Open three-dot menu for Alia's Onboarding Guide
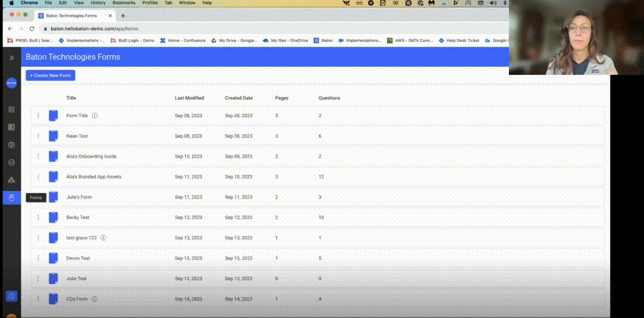 point(38,156)
